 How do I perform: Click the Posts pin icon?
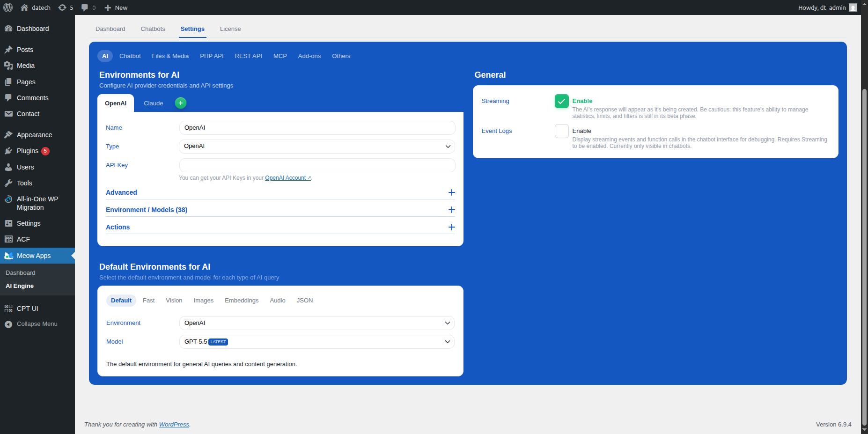[x=8, y=50]
